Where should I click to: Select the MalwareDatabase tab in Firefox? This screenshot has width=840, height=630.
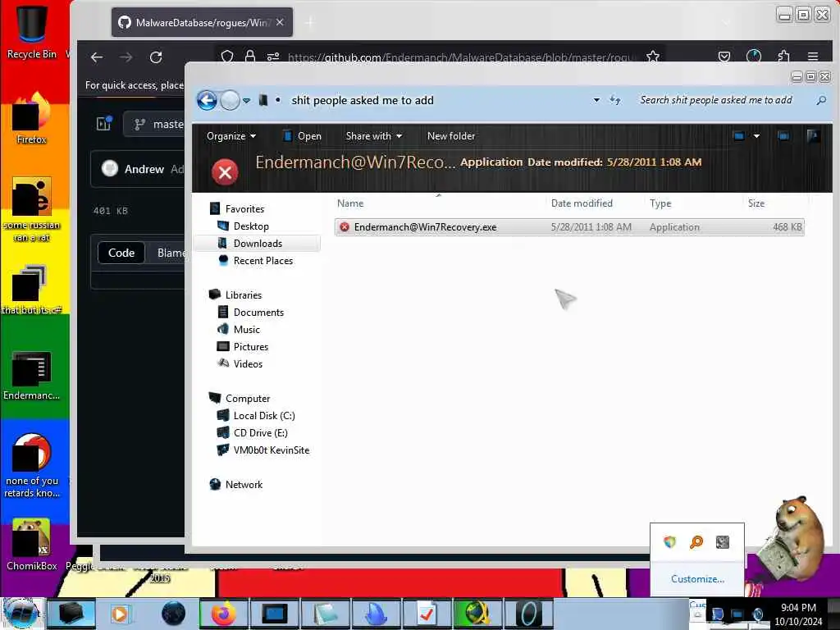coord(202,22)
